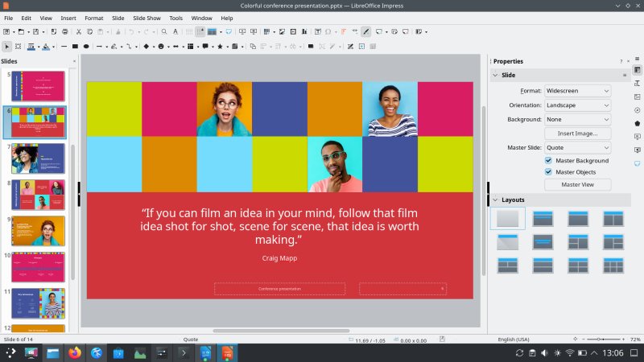Click the Print icon in toolbar

click(65, 32)
